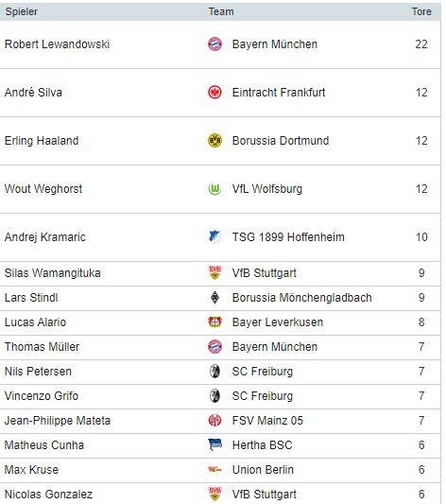
Task: Click the Borussia Dortmund BVB logo
Action: 214,141
